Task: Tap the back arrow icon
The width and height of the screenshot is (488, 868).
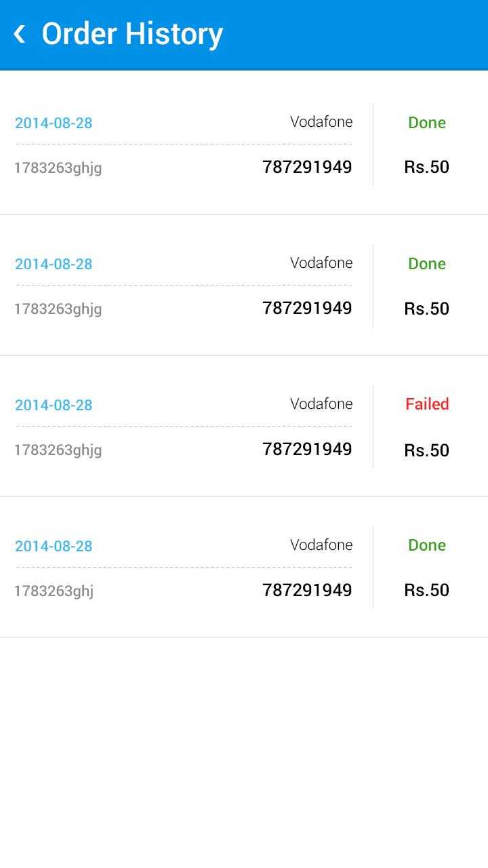Action: point(20,34)
